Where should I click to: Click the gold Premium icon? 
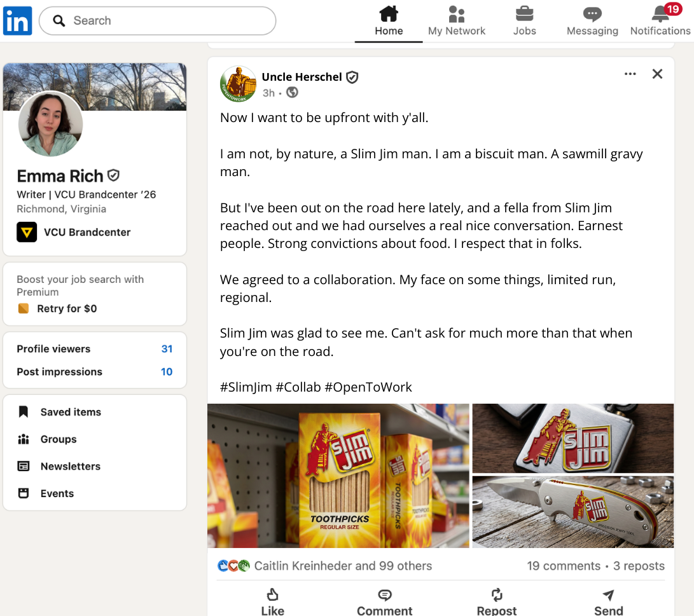click(24, 308)
